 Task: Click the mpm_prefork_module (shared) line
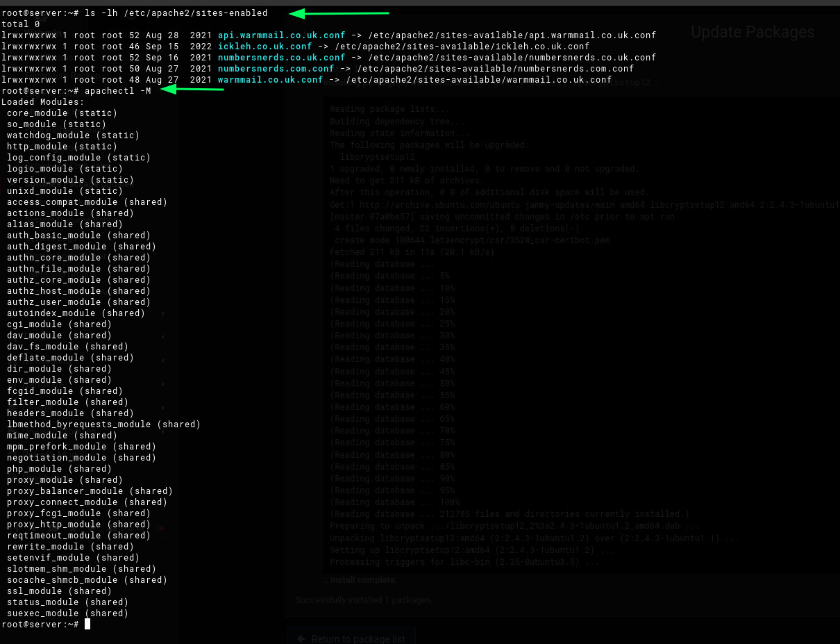coord(81,447)
